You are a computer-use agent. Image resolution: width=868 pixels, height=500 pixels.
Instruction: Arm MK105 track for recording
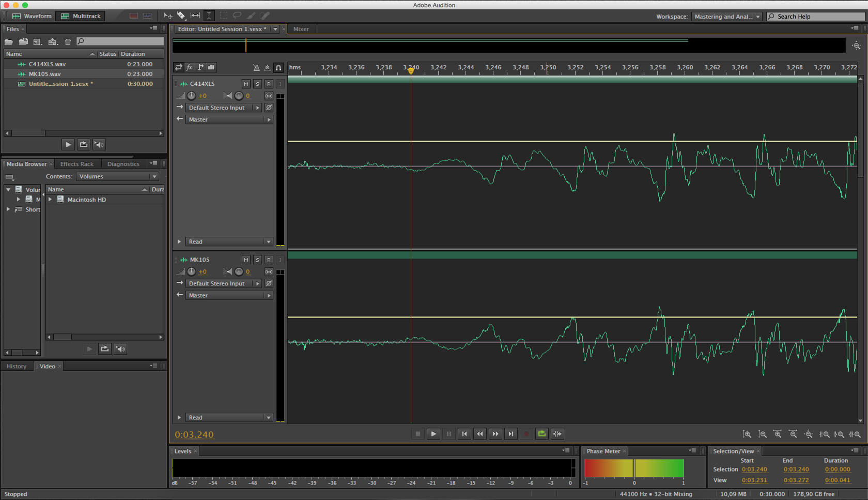click(x=269, y=260)
